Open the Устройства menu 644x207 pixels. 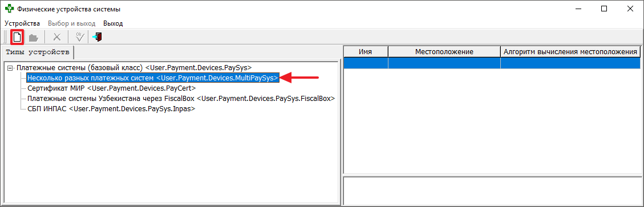[22, 23]
